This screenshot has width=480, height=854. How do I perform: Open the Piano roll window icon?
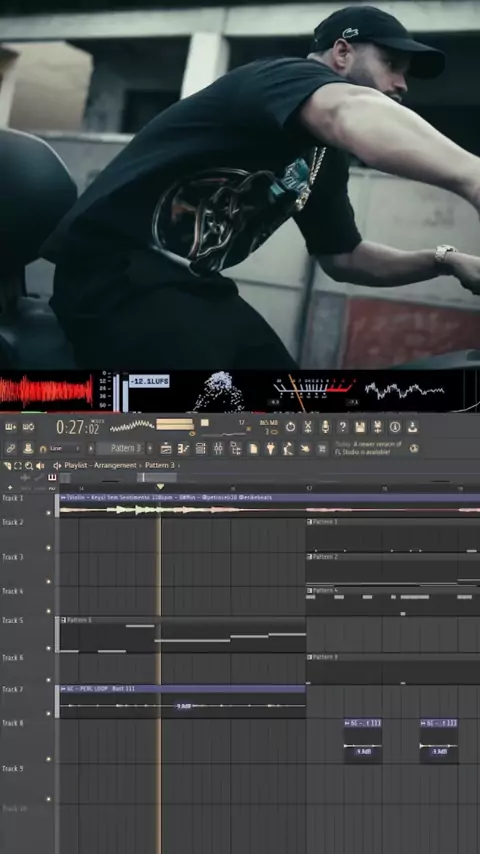point(183,448)
